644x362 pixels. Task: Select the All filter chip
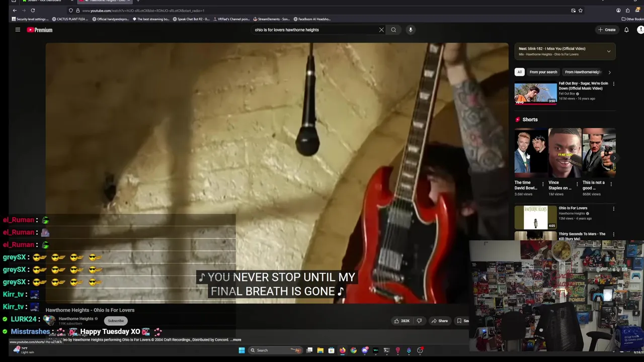pyautogui.click(x=519, y=72)
